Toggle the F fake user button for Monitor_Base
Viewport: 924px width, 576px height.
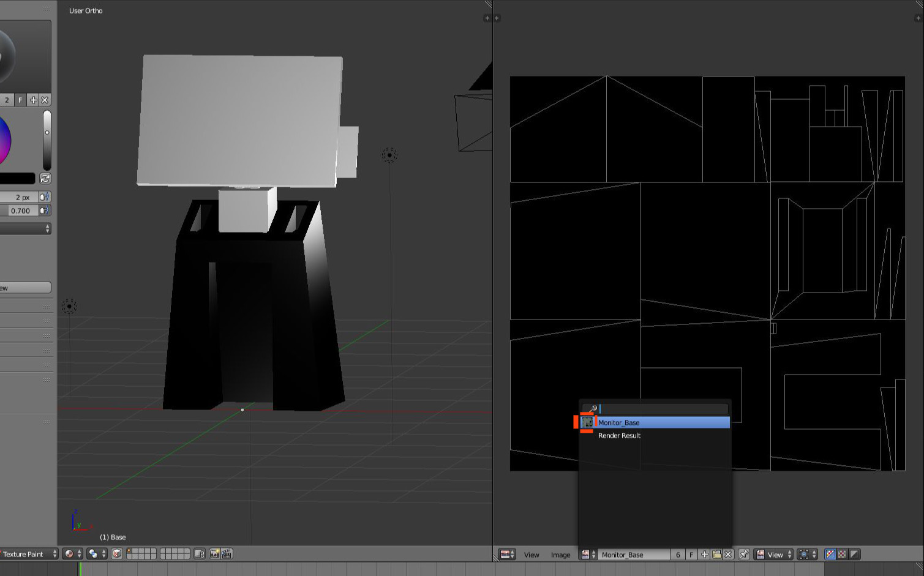coord(691,555)
